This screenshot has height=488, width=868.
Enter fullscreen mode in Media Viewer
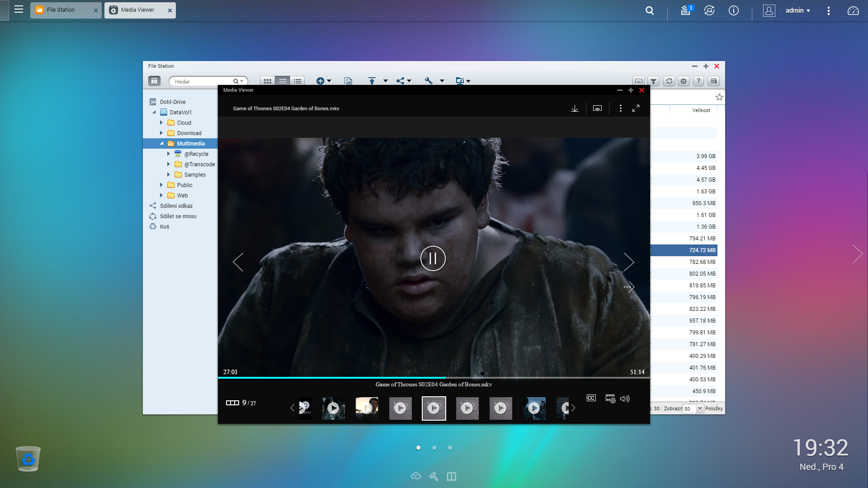coord(636,108)
